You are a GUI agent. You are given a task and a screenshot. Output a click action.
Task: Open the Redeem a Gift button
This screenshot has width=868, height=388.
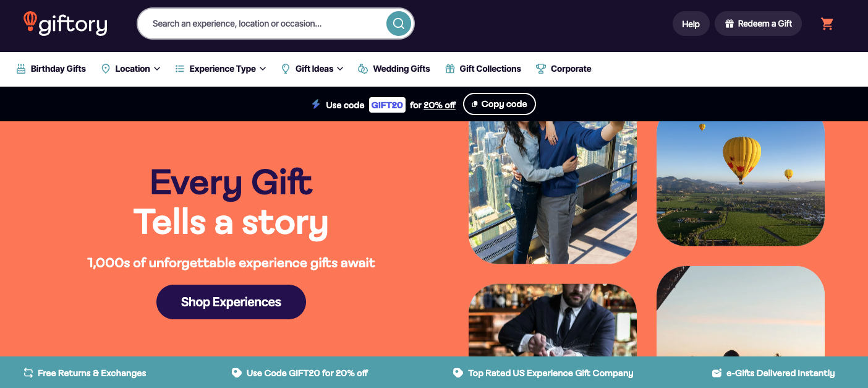tap(759, 24)
